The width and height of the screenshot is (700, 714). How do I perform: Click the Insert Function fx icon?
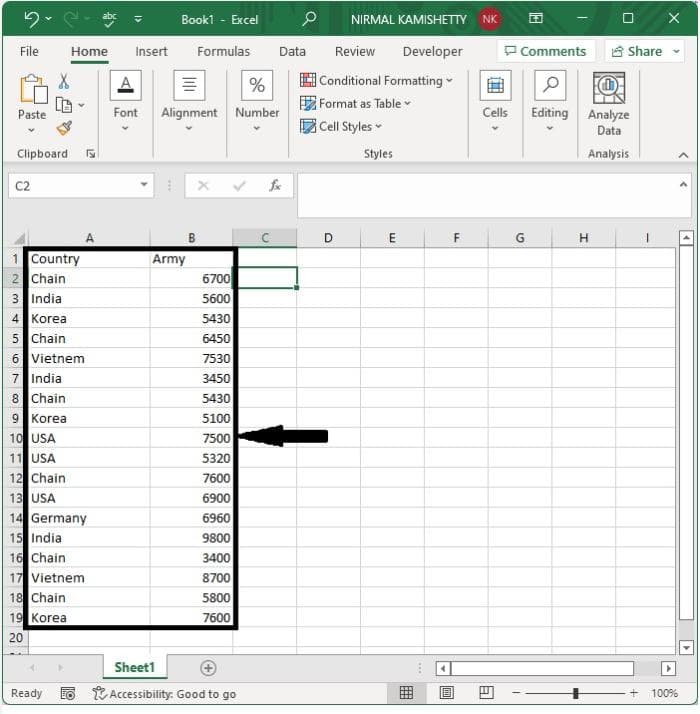click(275, 186)
